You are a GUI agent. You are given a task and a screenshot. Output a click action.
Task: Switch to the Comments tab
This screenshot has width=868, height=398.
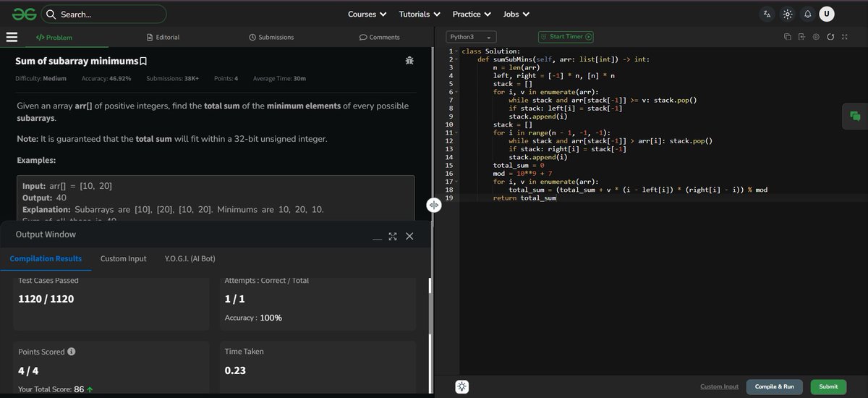tap(379, 37)
